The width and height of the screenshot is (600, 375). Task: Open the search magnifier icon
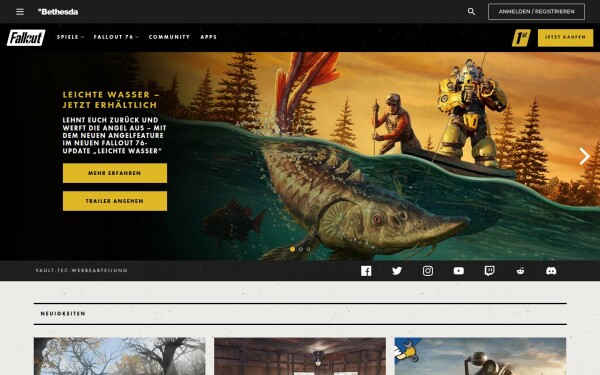pyautogui.click(x=471, y=12)
